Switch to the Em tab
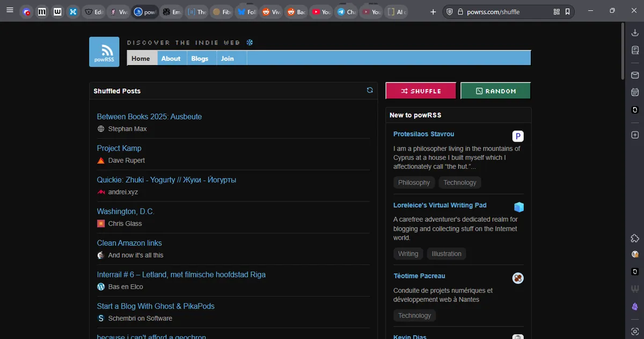 [x=172, y=12]
